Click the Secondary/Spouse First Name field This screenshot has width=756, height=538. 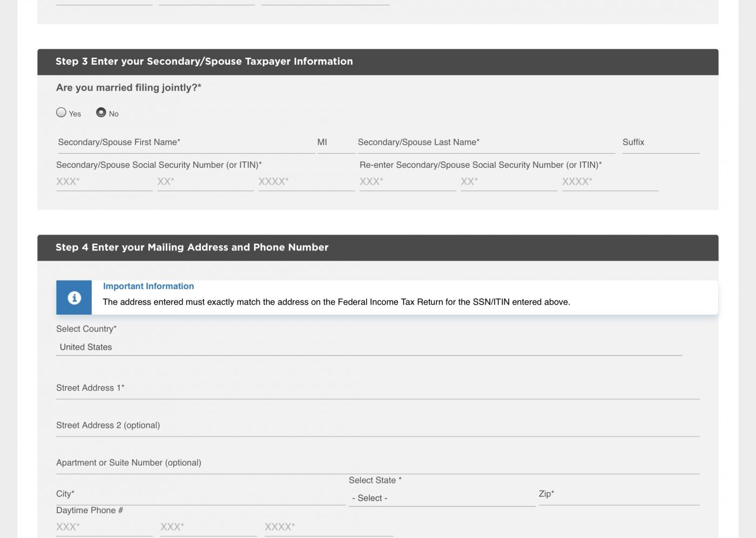click(185, 142)
